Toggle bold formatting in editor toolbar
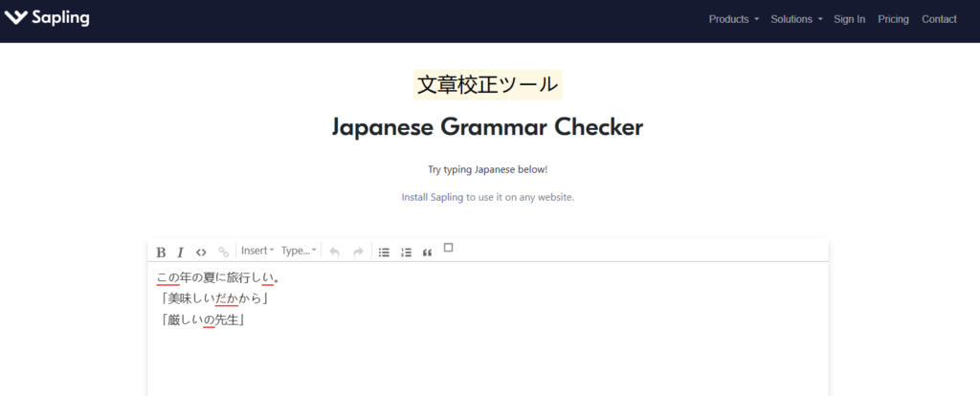Image resolution: width=980 pixels, height=396 pixels. point(161,253)
